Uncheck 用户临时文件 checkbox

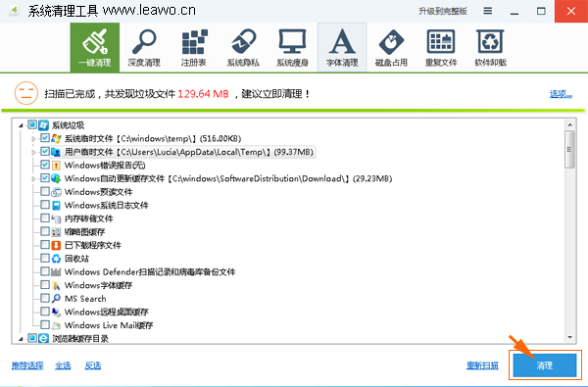click(45, 152)
